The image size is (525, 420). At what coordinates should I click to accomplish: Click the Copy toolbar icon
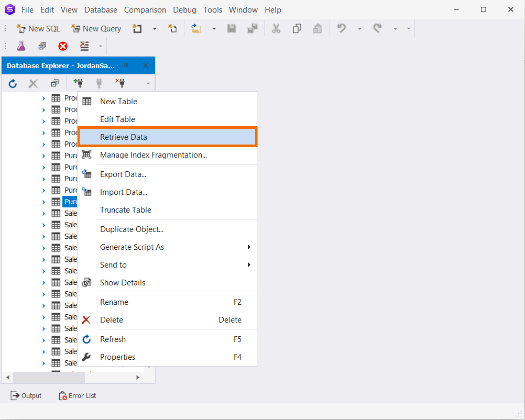pyautogui.click(x=297, y=28)
